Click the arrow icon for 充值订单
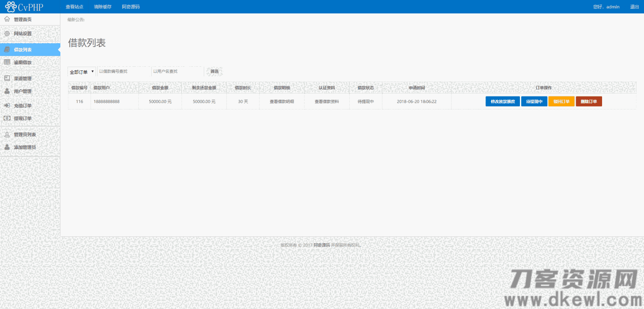The width and height of the screenshot is (644, 309). [7, 106]
